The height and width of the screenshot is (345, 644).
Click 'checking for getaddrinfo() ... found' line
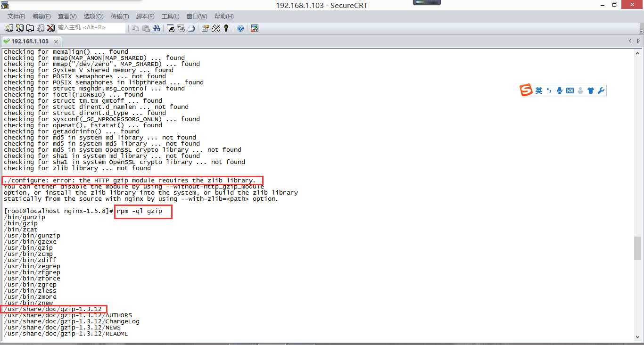click(x=72, y=131)
